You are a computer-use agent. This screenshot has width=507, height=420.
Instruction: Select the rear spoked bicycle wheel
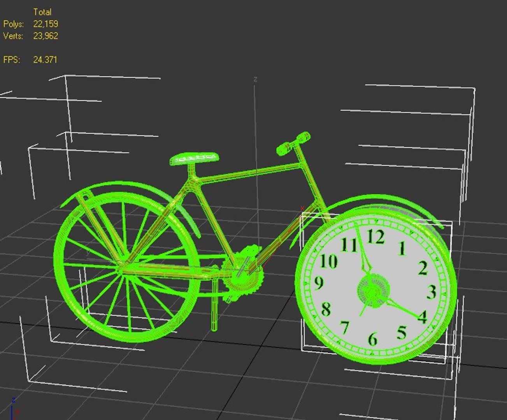click(x=127, y=266)
